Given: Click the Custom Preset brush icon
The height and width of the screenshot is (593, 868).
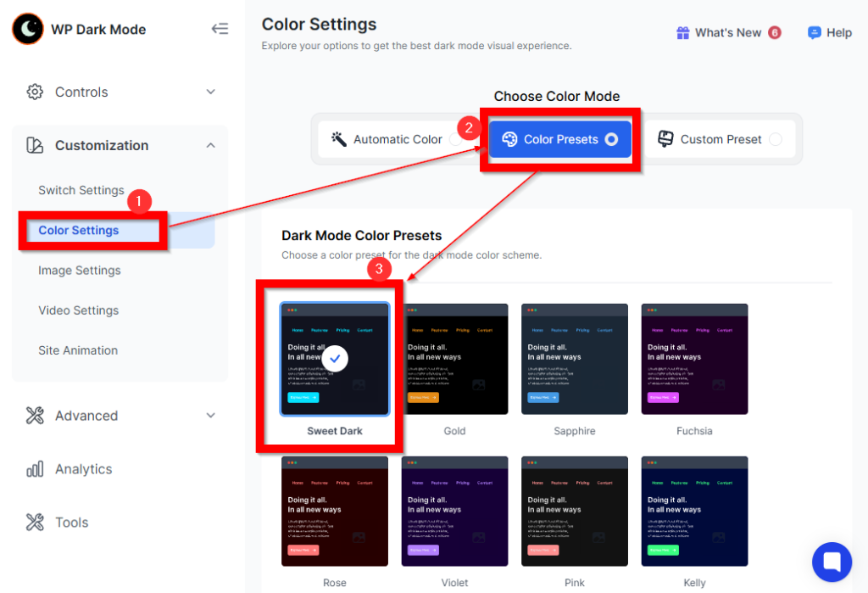Looking at the screenshot, I should point(665,139).
